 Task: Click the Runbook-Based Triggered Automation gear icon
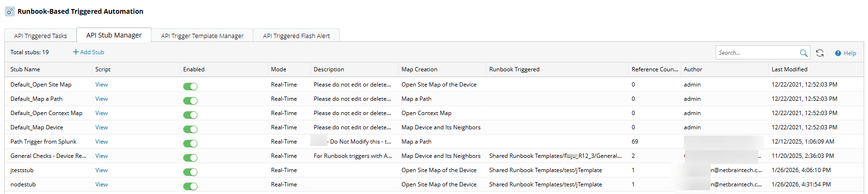tap(9, 11)
